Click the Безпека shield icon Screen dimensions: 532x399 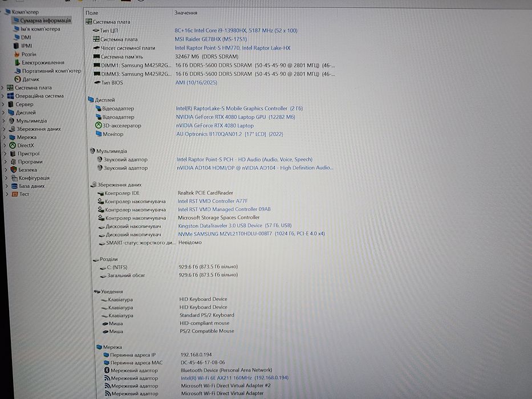click(14, 170)
